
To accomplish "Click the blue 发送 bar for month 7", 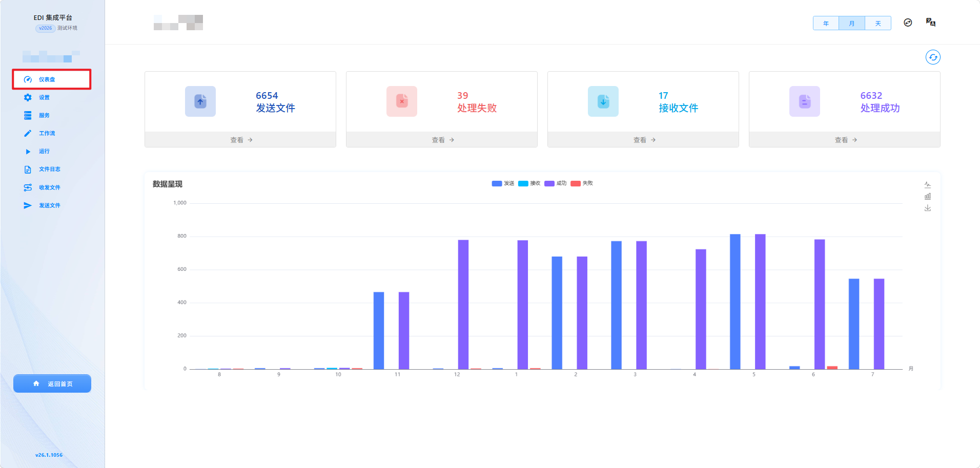I will [x=854, y=324].
